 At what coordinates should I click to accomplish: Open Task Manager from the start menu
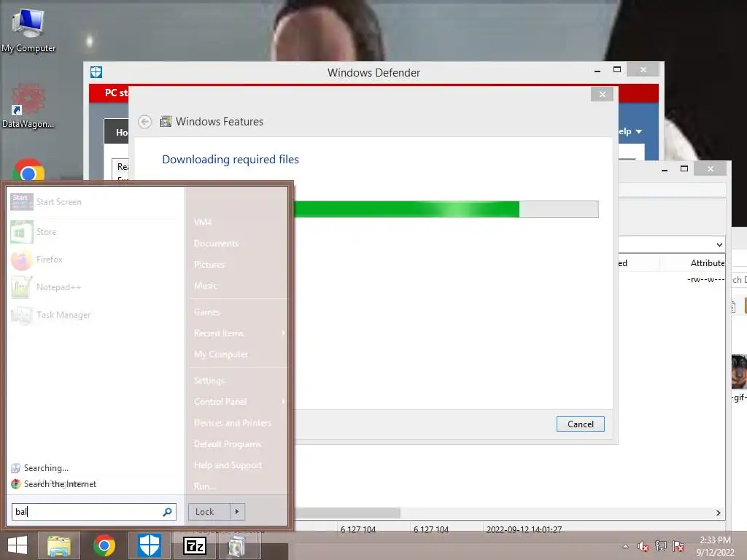tap(93, 315)
